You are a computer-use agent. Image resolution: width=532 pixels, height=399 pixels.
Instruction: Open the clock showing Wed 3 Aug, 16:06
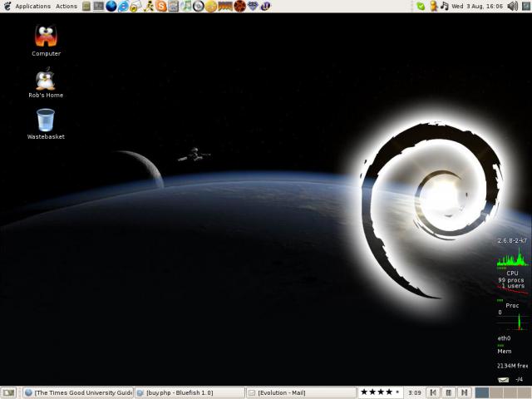point(477,6)
